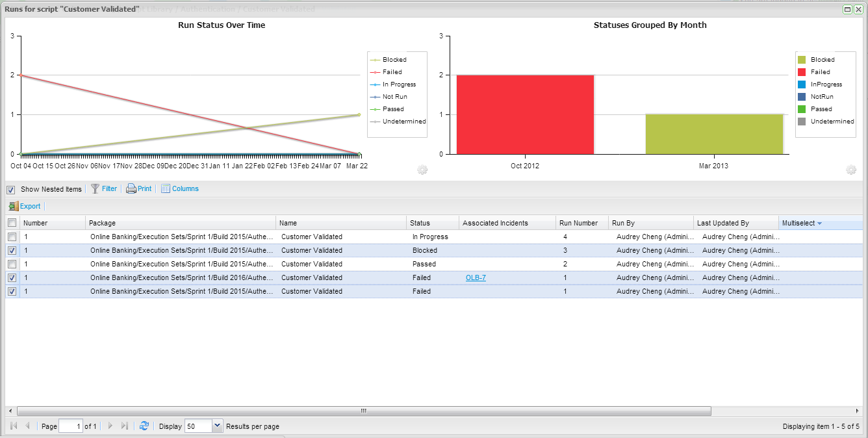Click the Print printer icon
868x438 pixels.
(x=131, y=188)
